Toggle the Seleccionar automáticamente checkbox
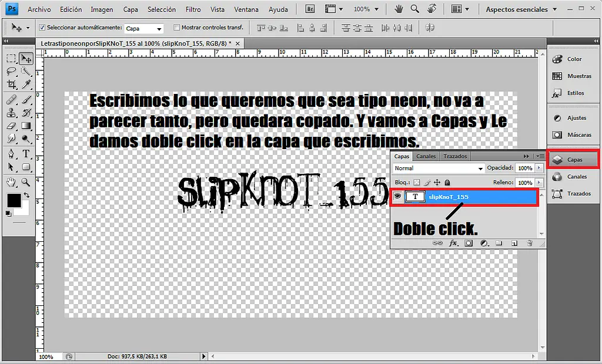This screenshot has height=364, width=602. pyautogui.click(x=42, y=28)
